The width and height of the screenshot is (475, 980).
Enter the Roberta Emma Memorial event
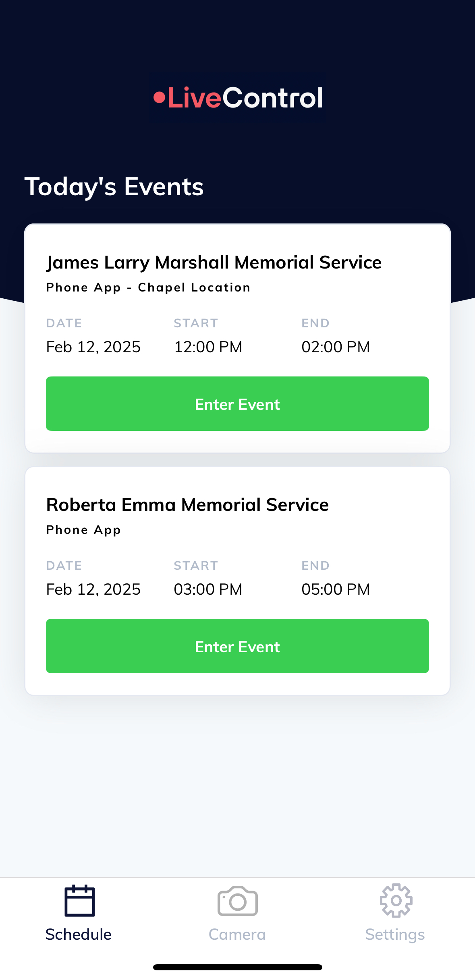click(x=237, y=646)
